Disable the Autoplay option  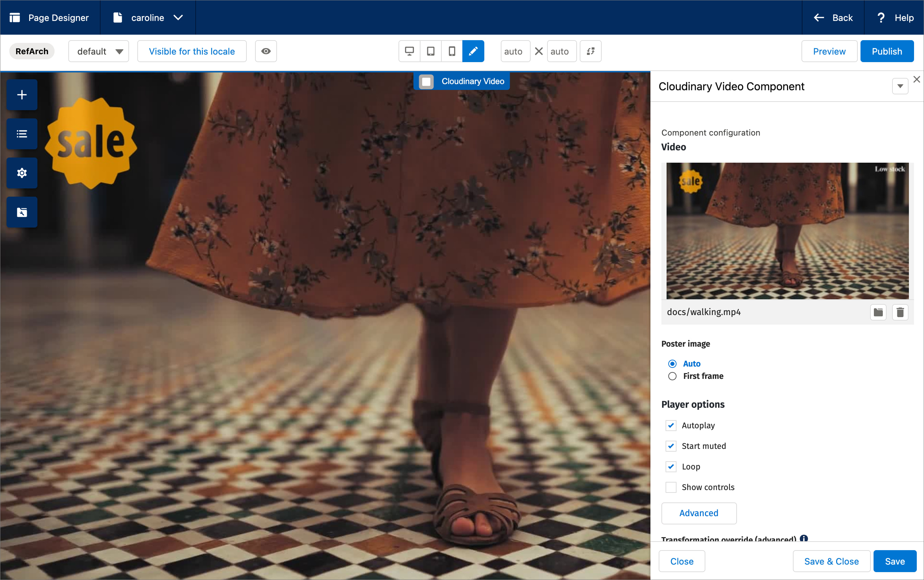pos(671,426)
